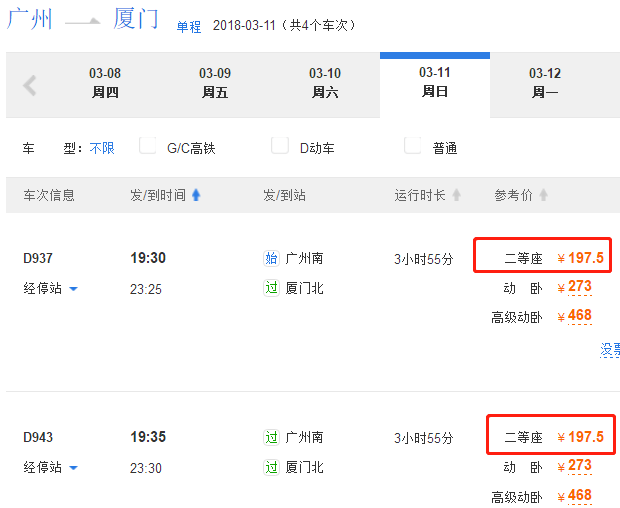Click departure city 广州 in header
The width and height of the screenshot is (620, 508).
tap(30, 19)
